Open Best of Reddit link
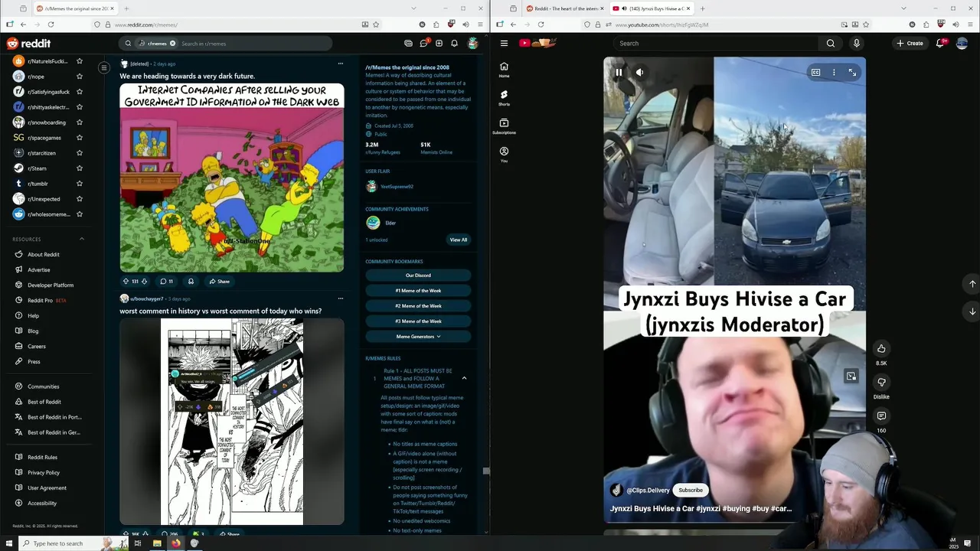Screen dimensions: 980x551 coord(44,402)
